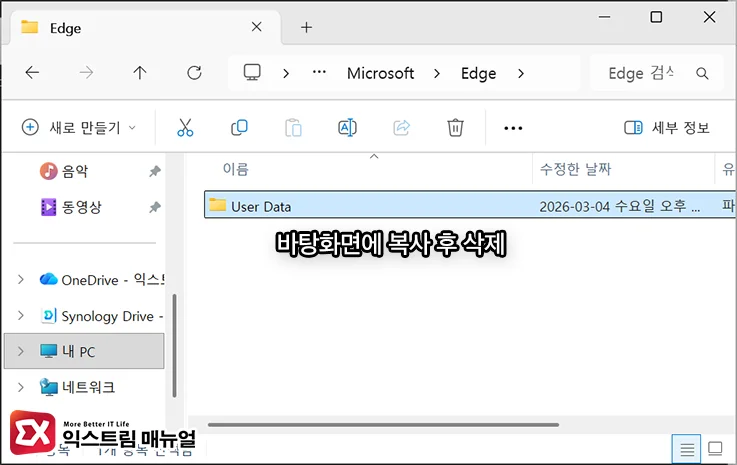Sort by the 이름 column header
Image resolution: width=737 pixels, height=465 pixels.
235,169
